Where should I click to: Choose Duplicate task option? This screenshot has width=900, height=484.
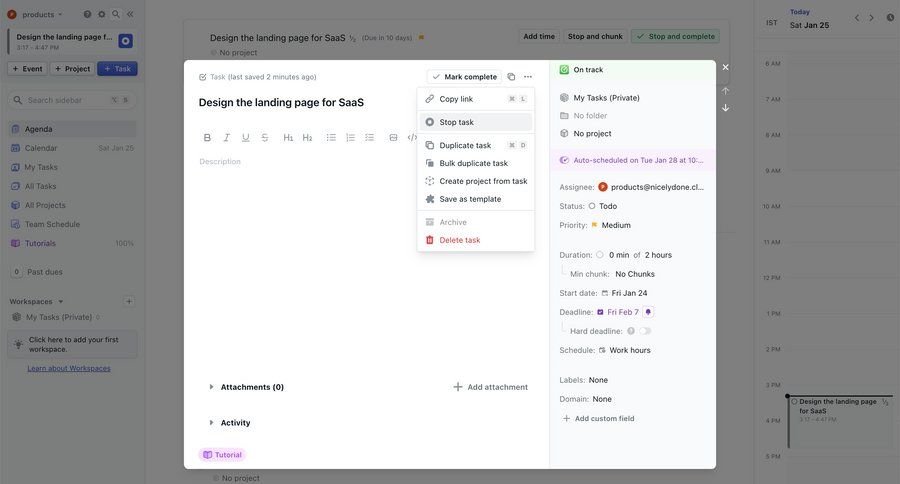coord(476,145)
